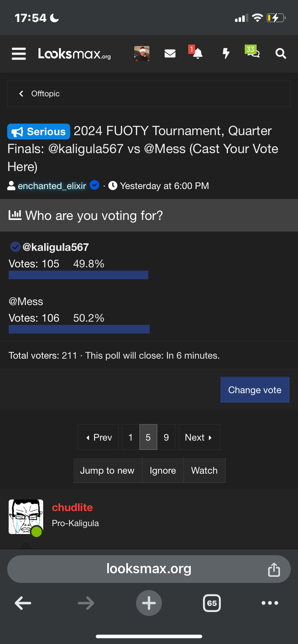Click the Change vote button
Viewport: 298px width, 644px height.
pos(254,390)
